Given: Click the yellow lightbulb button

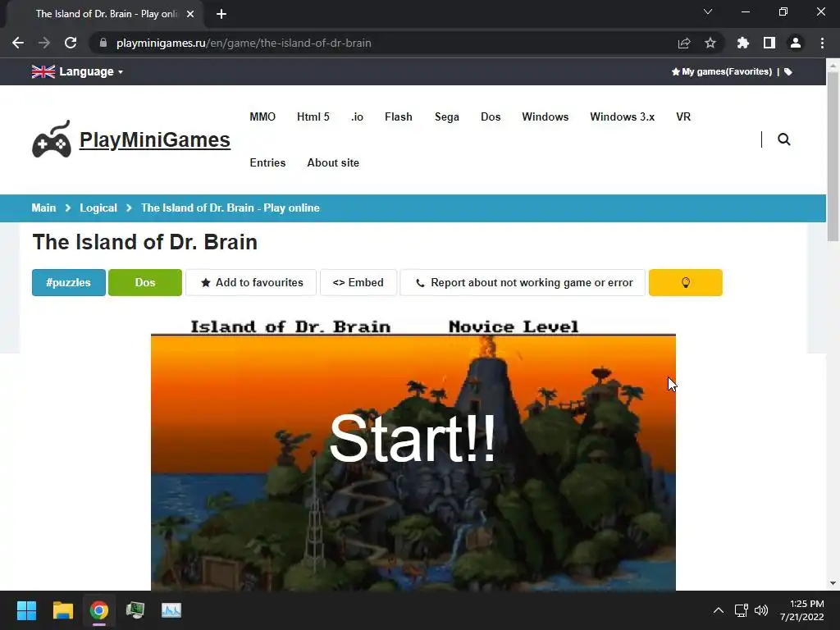Looking at the screenshot, I should point(686,282).
